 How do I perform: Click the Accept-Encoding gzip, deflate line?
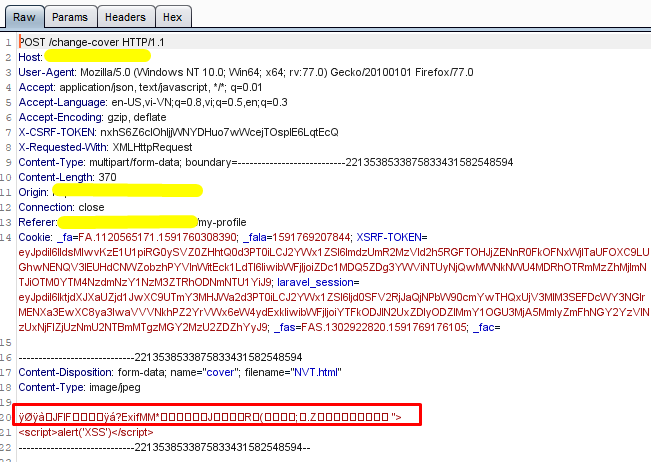coord(92,117)
